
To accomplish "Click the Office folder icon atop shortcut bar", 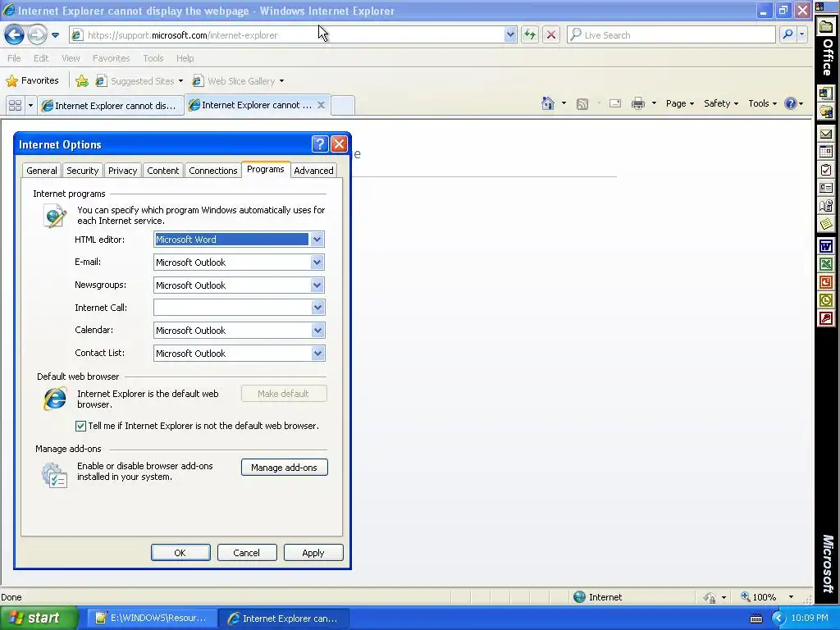I will (x=825, y=26).
